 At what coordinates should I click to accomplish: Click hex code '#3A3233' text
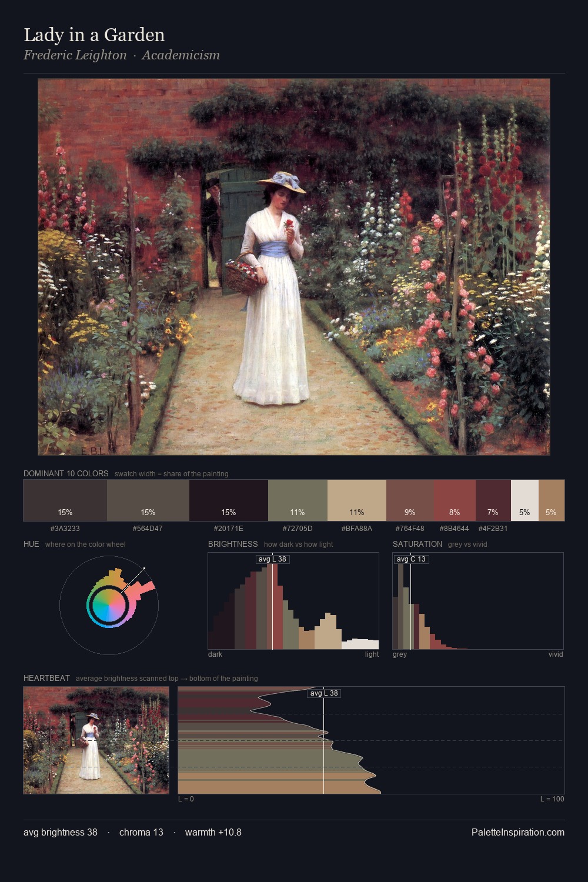(65, 528)
